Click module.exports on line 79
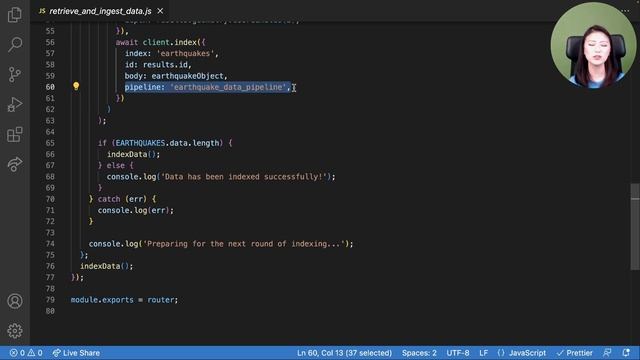The height and width of the screenshot is (360, 640). coord(102,300)
